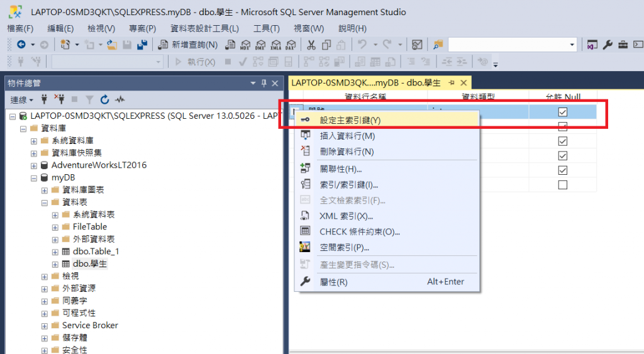Pin the 物件總管 panel with pushpin icon
Screen dimensions: 644x354
click(x=264, y=83)
